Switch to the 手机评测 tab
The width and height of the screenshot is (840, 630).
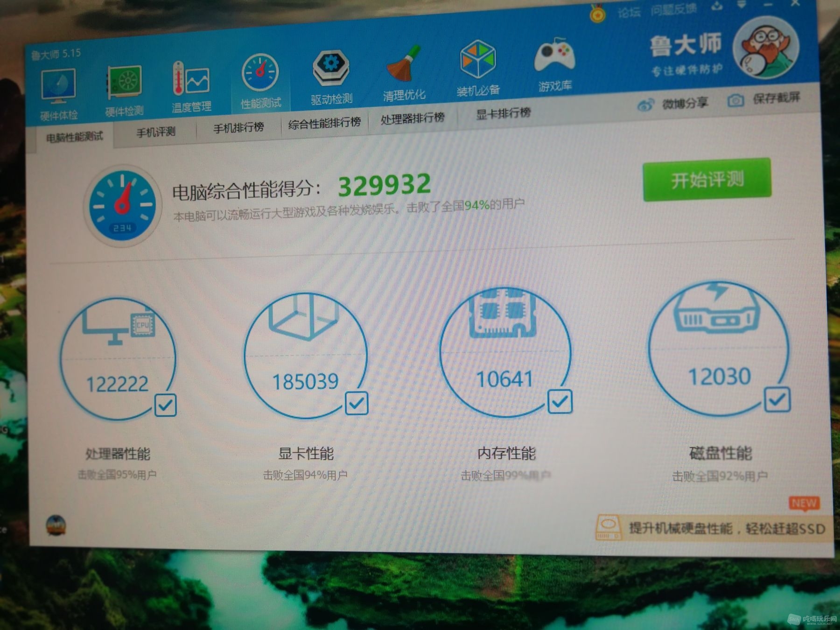click(x=156, y=132)
